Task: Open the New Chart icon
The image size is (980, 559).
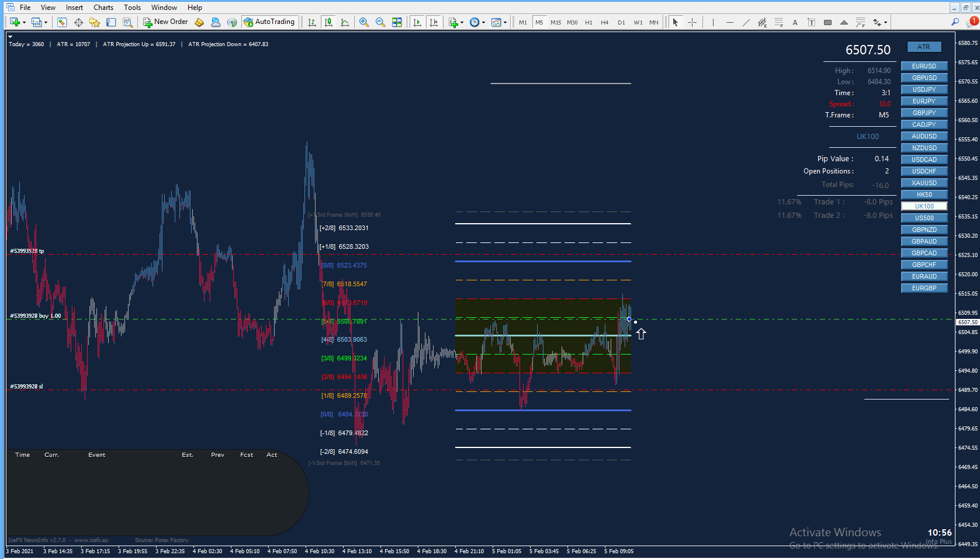Action: 15,22
